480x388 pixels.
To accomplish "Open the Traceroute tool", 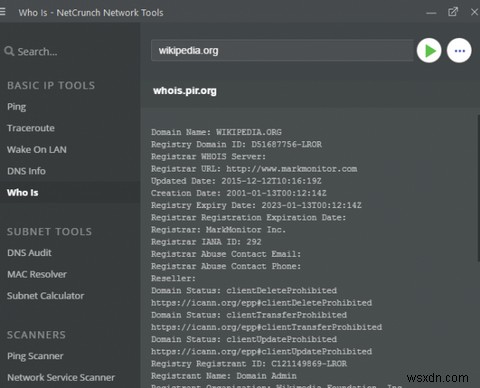I will coord(31,128).
